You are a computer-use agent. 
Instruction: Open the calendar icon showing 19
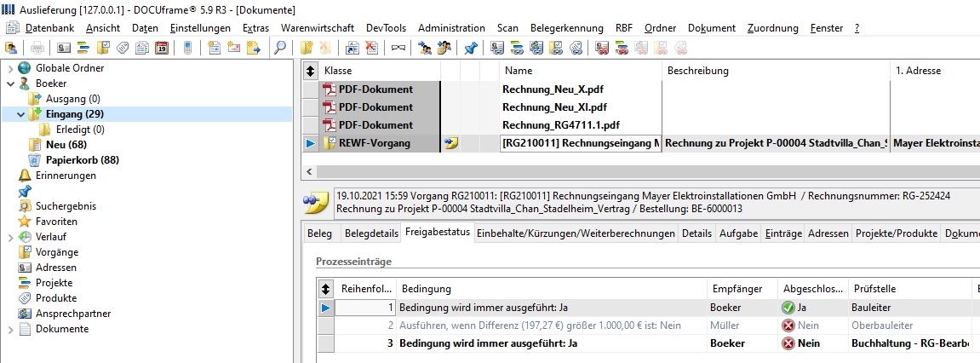161,48
